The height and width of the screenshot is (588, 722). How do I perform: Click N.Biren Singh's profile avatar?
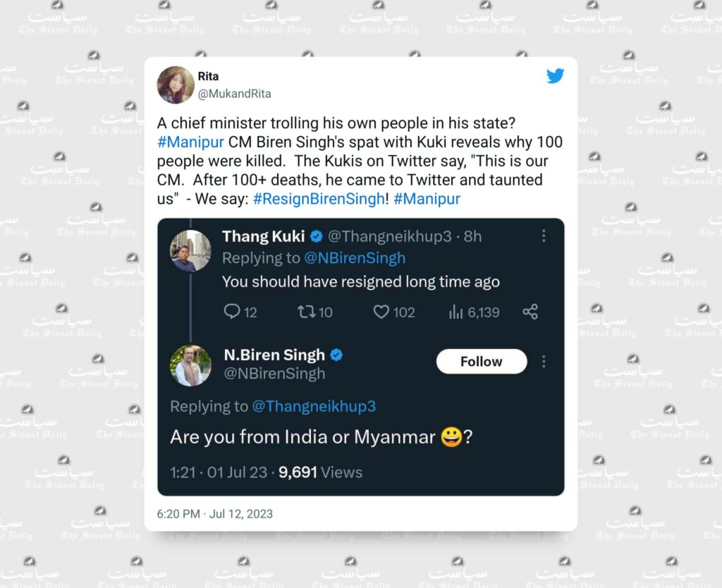(190, 366)
